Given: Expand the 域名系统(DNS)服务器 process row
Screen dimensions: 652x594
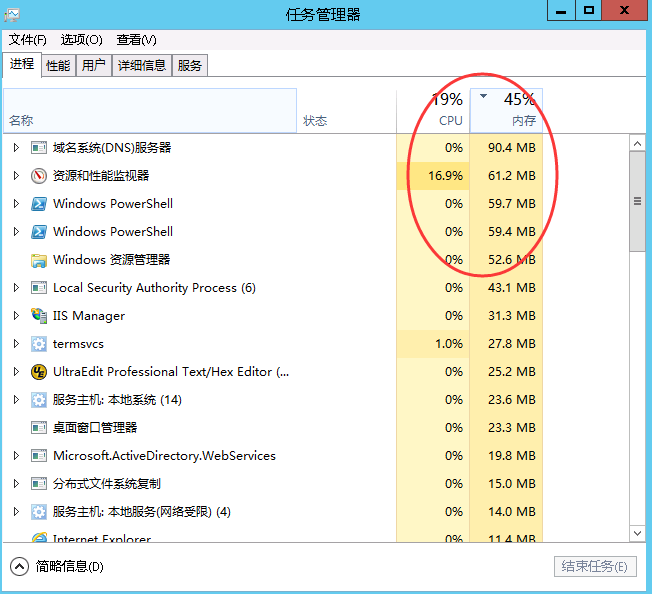Looking at the screenshot, I should pos(15,148).
